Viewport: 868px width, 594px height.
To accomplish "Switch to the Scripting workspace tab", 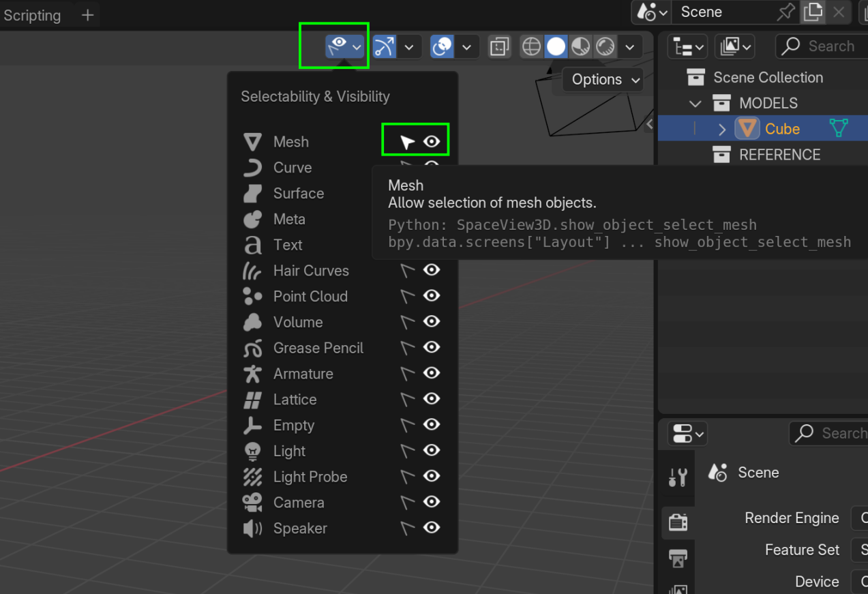I will click(33, 14).
